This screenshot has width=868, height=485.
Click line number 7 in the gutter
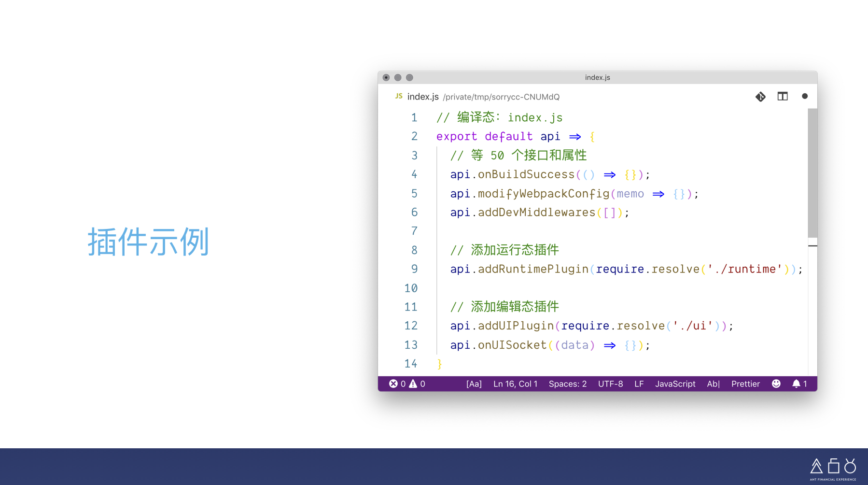click(414, 231)
